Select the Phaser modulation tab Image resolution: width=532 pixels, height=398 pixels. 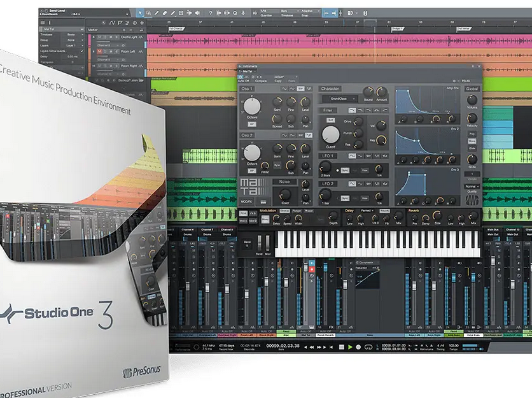309,211
